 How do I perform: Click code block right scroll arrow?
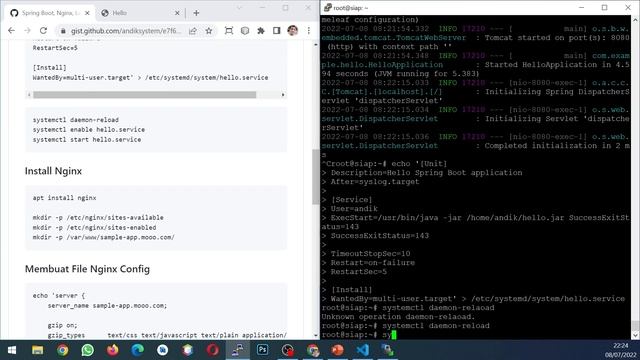(x=283, y=95)
